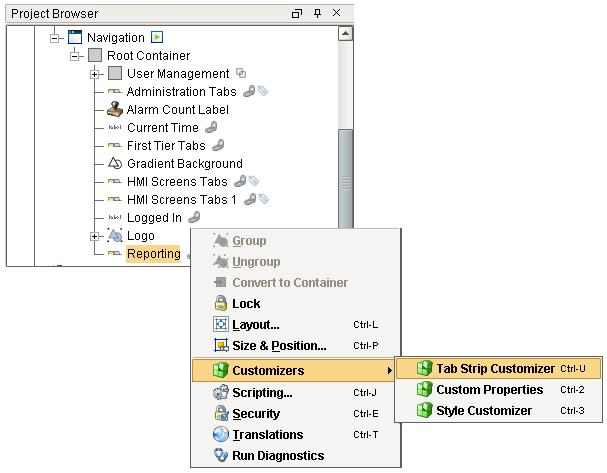The image size is (607, 473).
Task: Click the link icon beside Current Time
Action: pyautogui.click(x=211, y=127)
